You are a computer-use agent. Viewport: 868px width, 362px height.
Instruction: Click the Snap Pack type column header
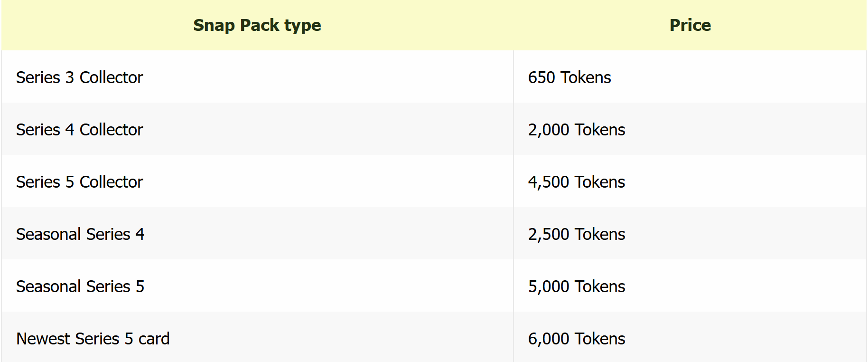click(257, 25)
